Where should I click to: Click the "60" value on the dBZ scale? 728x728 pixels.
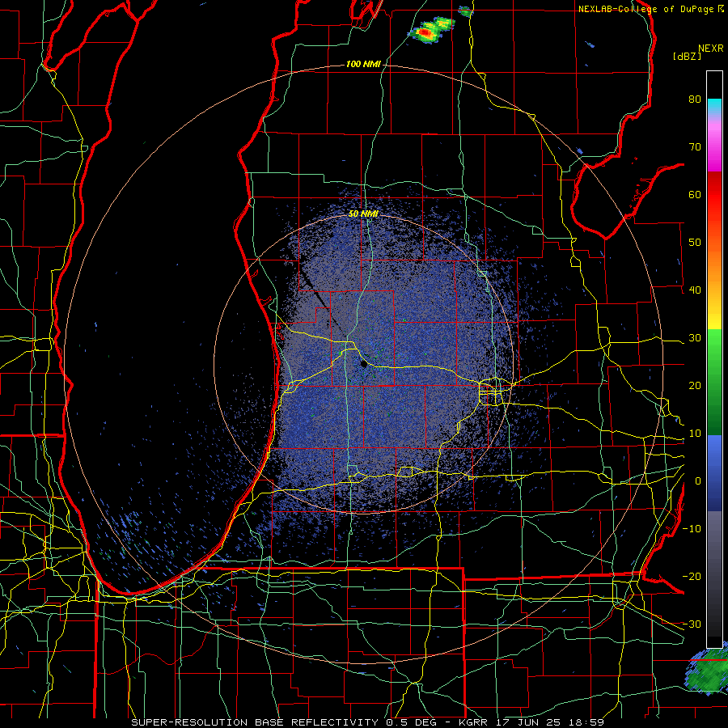(695, 194)
